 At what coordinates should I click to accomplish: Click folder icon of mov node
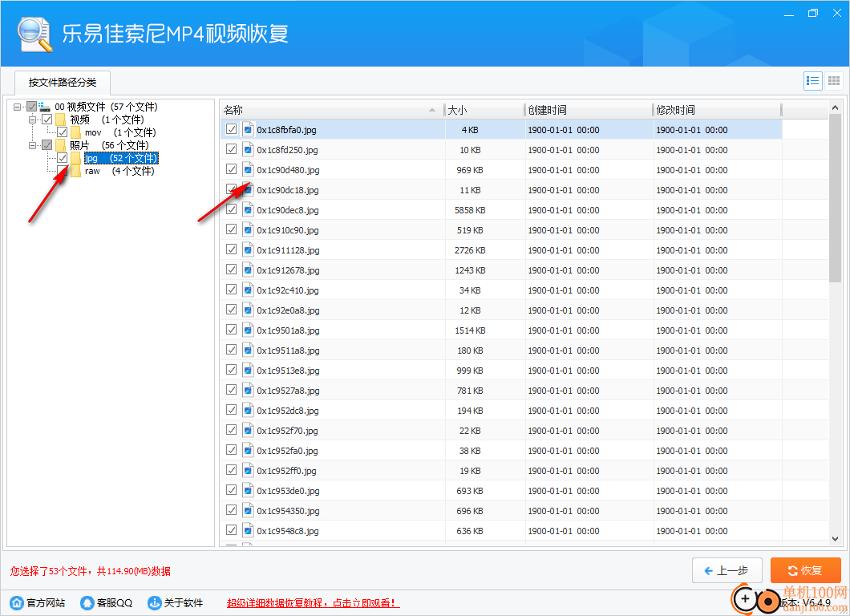click(x=76, y=132)
